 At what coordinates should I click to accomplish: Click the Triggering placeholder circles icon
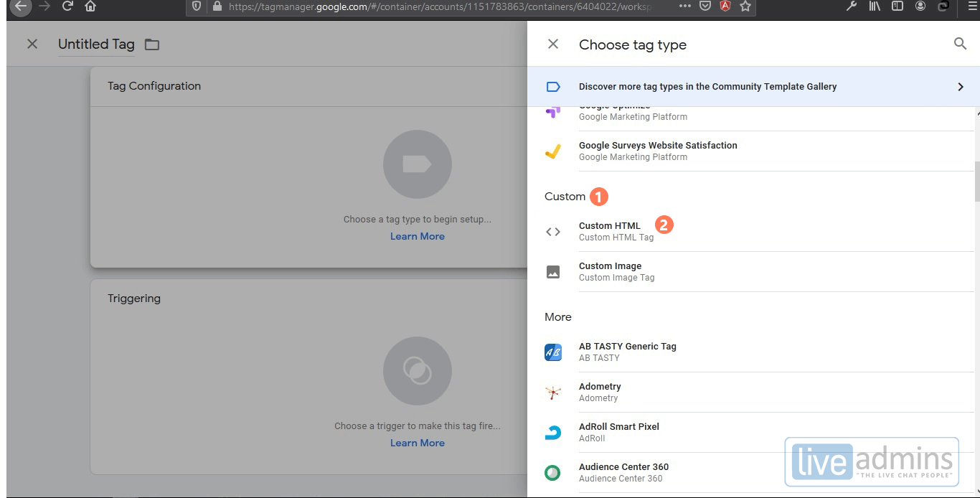click(x=418, y=371)
